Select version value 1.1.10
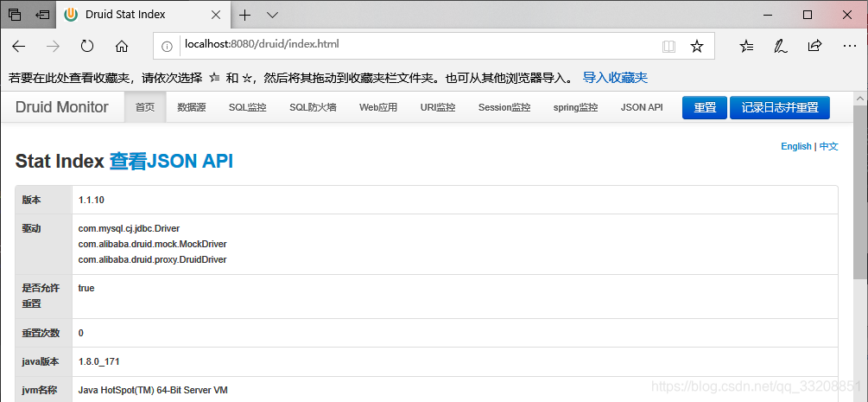 click(x=92, y=201)
